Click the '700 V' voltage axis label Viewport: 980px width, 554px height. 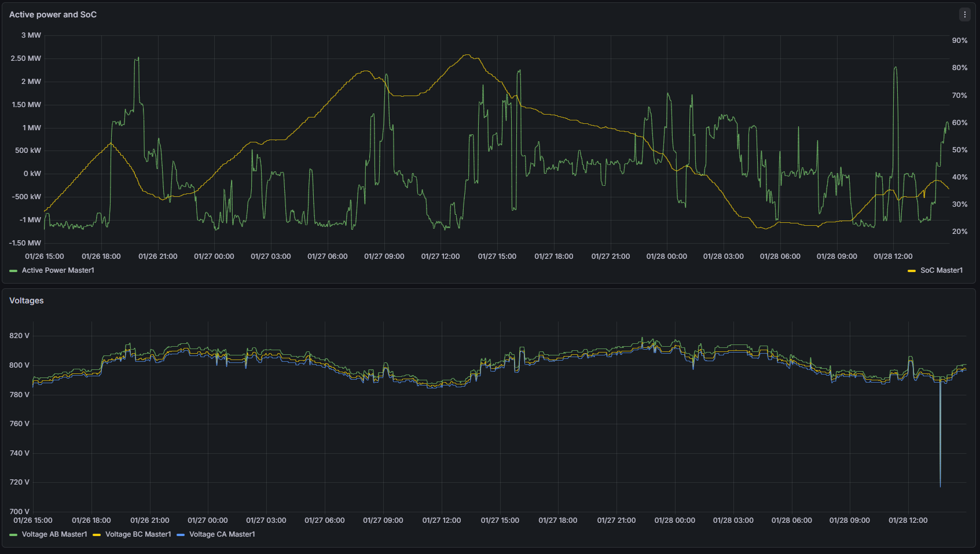click(x=20, y=512)
